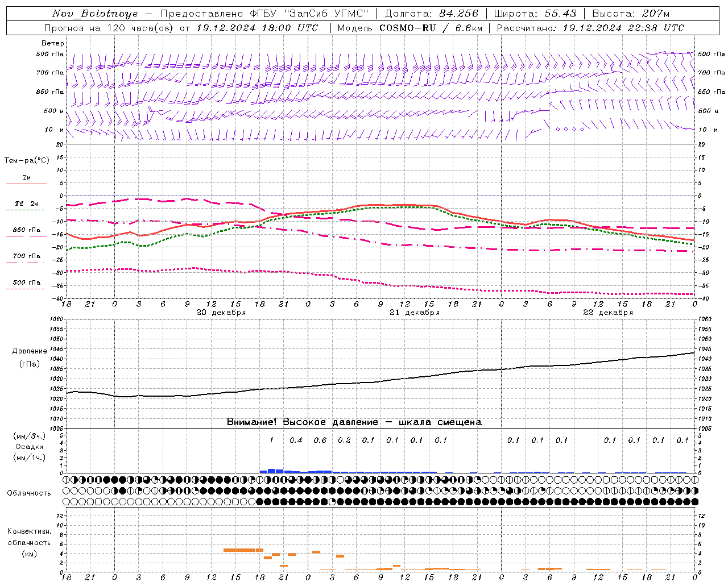This screenshot has height=582, width=728.
Task: Click the '21 декабря' date label
Action: [x=415, y=313]
